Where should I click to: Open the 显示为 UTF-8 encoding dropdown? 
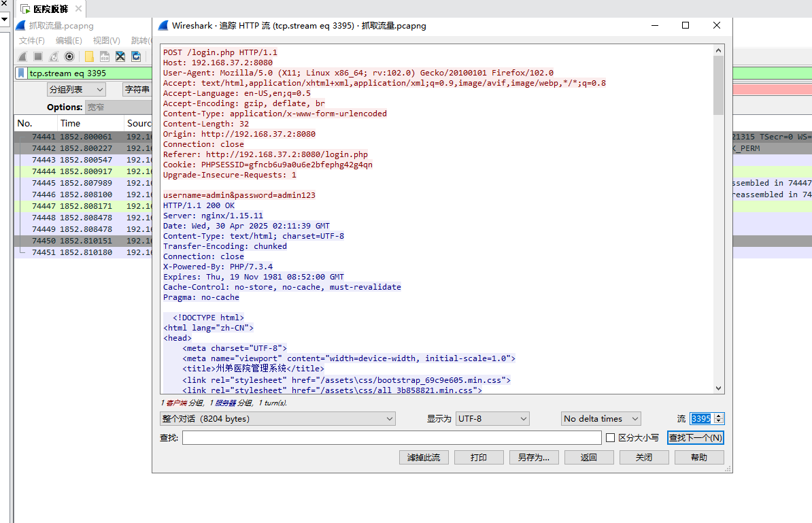pyautogui.click(x=492, y=418)
